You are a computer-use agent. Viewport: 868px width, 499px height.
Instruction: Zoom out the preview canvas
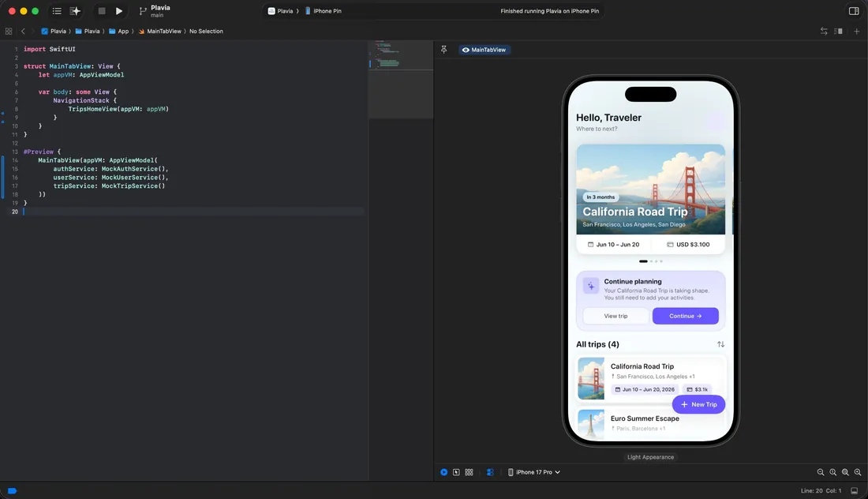[821, 472]
